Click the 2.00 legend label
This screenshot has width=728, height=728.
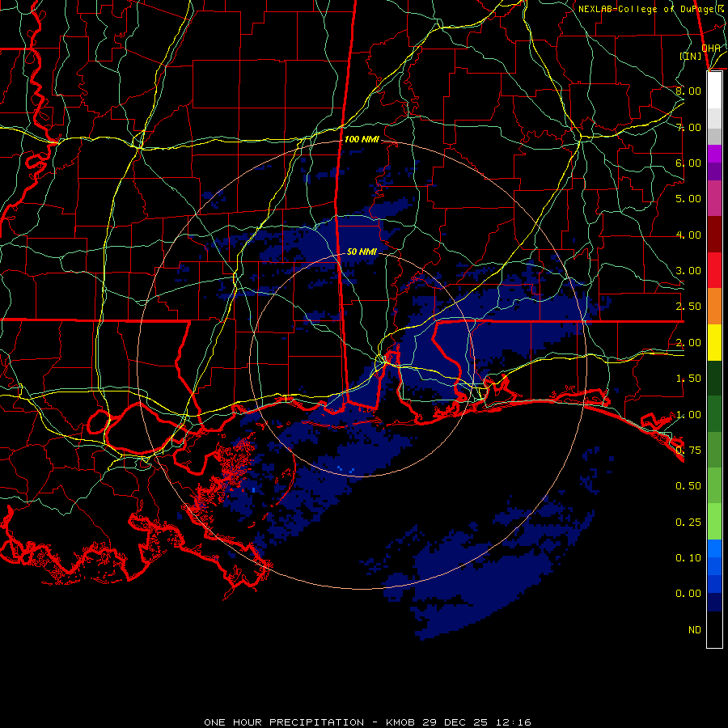(688, 343)
